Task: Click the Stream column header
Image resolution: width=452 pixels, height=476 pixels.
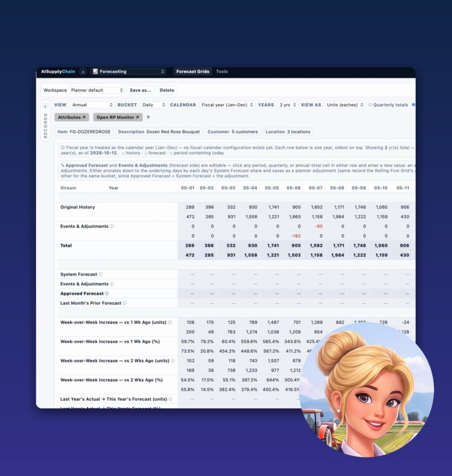Action: click(68, 188)
